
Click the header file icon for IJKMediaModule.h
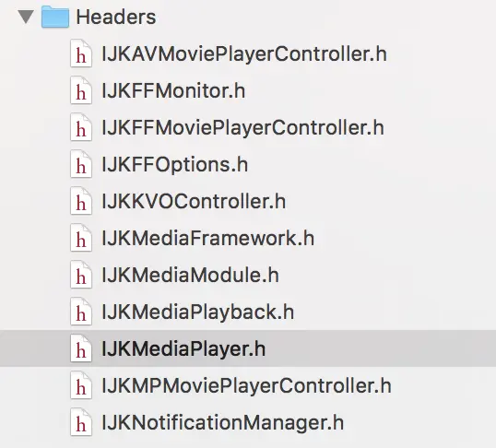(81, 275)
